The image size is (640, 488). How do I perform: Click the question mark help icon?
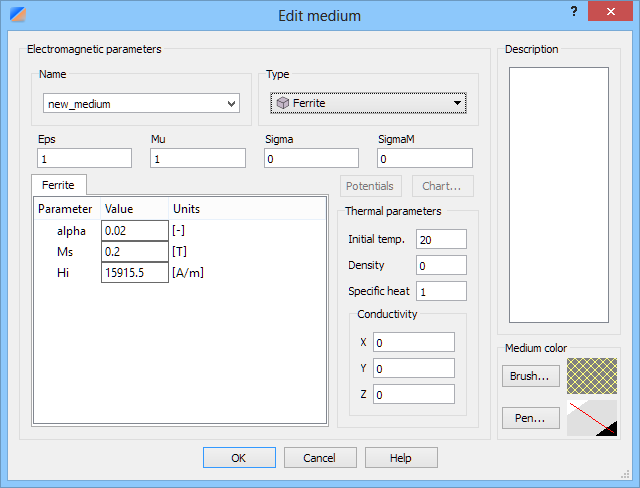[x=574, y=11]
